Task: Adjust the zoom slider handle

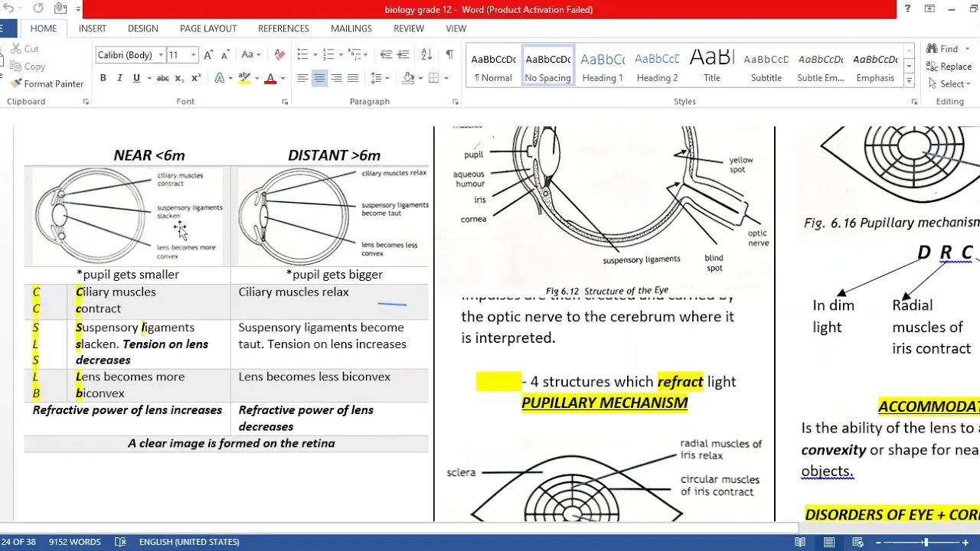Action: tap(926, 542)
